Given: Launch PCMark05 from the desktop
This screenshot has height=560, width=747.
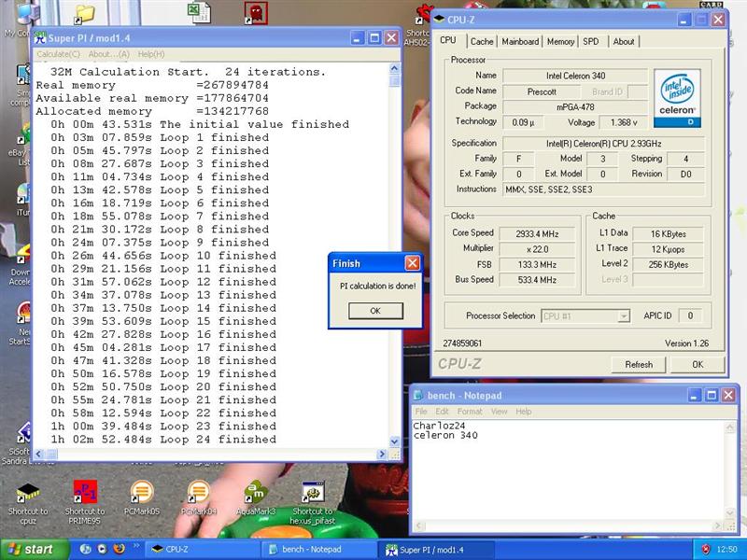Looking at the screenshot, I should 142,497.
